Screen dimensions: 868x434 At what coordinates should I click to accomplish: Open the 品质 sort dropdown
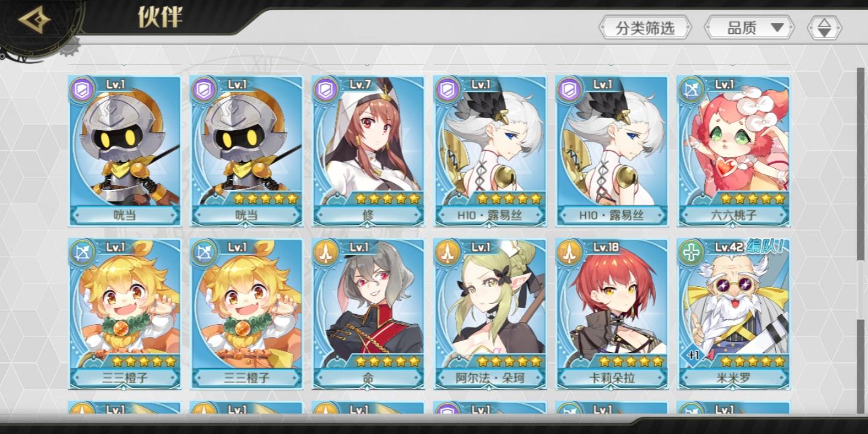tap(749, 28)
